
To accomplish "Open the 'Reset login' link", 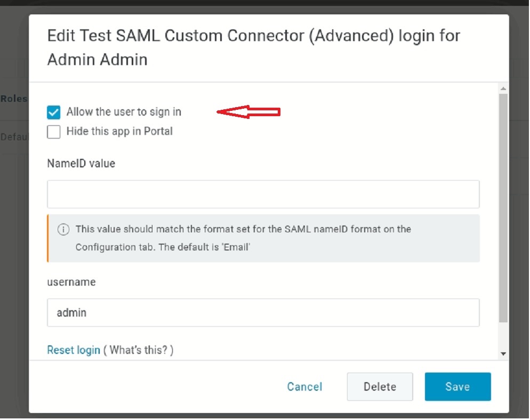I will point(74,350).
